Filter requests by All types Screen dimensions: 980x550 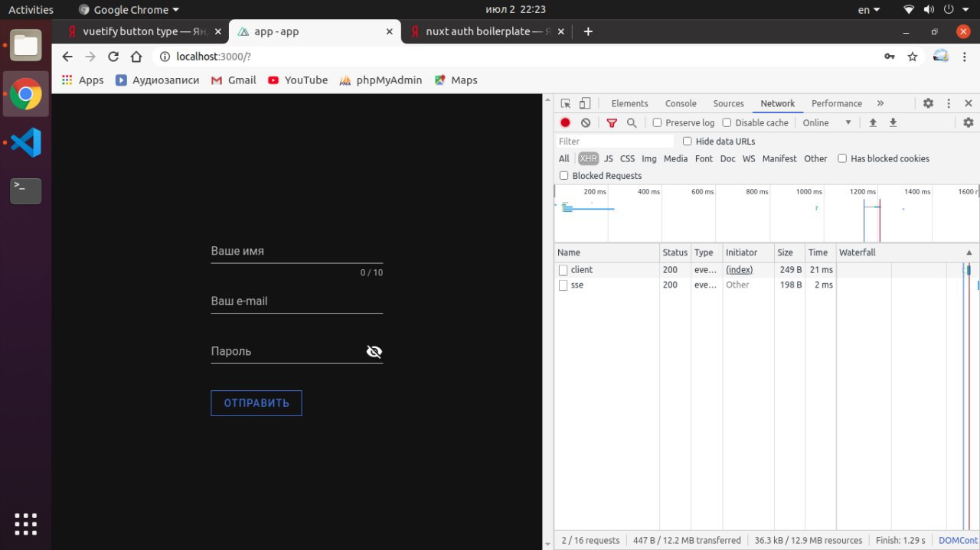pyautogui.click(x=564, y=158)
